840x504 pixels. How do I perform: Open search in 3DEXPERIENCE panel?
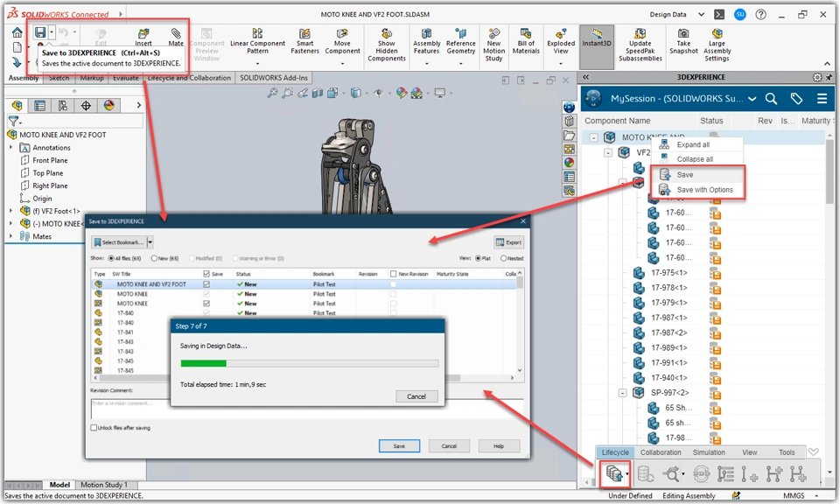[x=771, y=99]
